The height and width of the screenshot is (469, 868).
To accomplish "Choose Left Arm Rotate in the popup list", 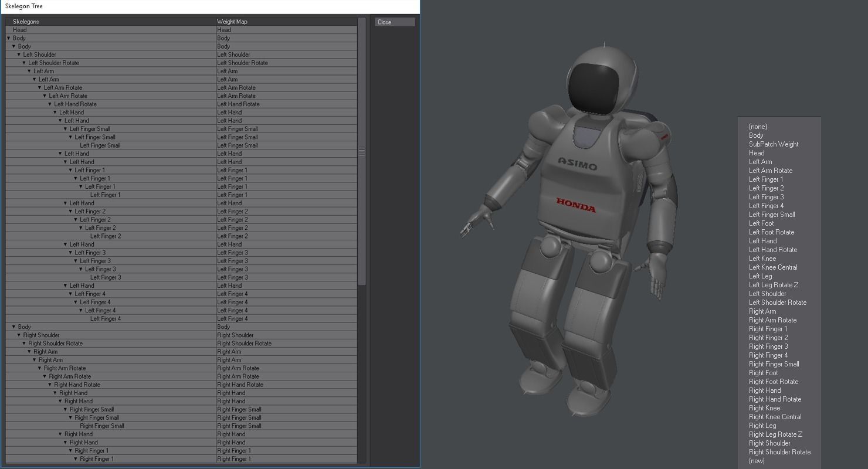I will pos(771,171).
